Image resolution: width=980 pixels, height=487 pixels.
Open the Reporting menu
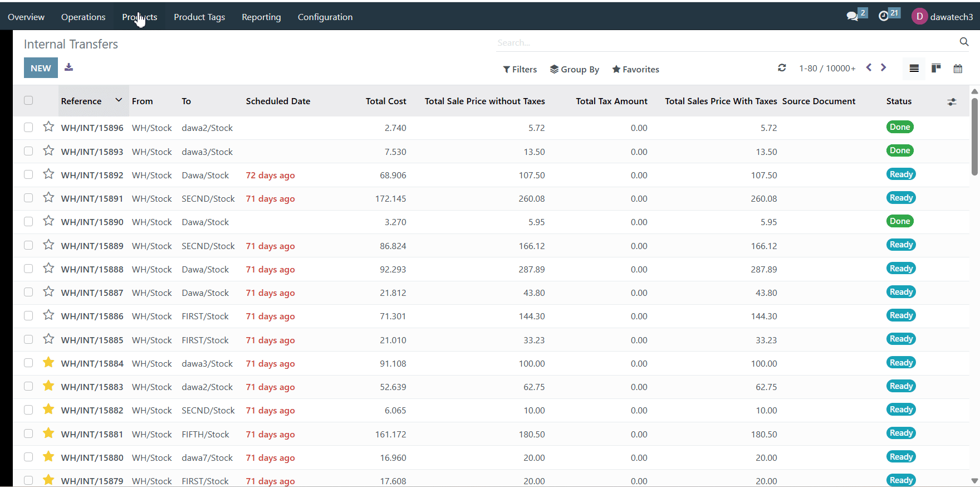(x=261, y=17)
